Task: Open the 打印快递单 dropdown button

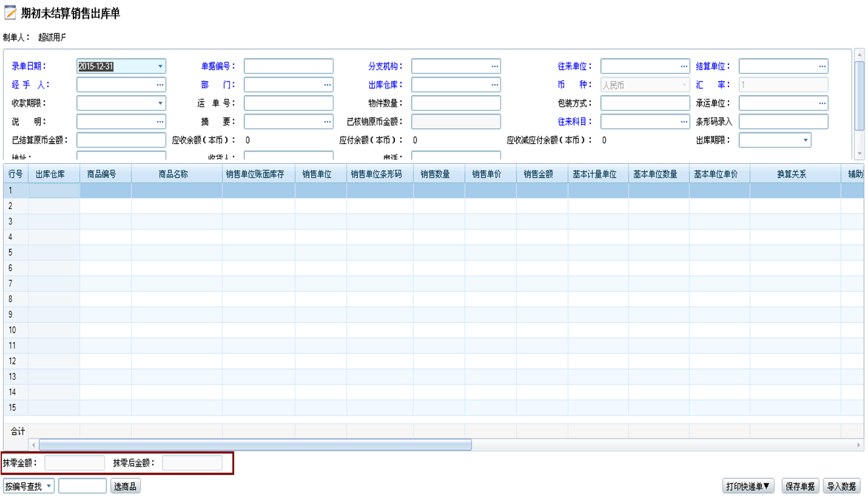Action: (749, 486)
